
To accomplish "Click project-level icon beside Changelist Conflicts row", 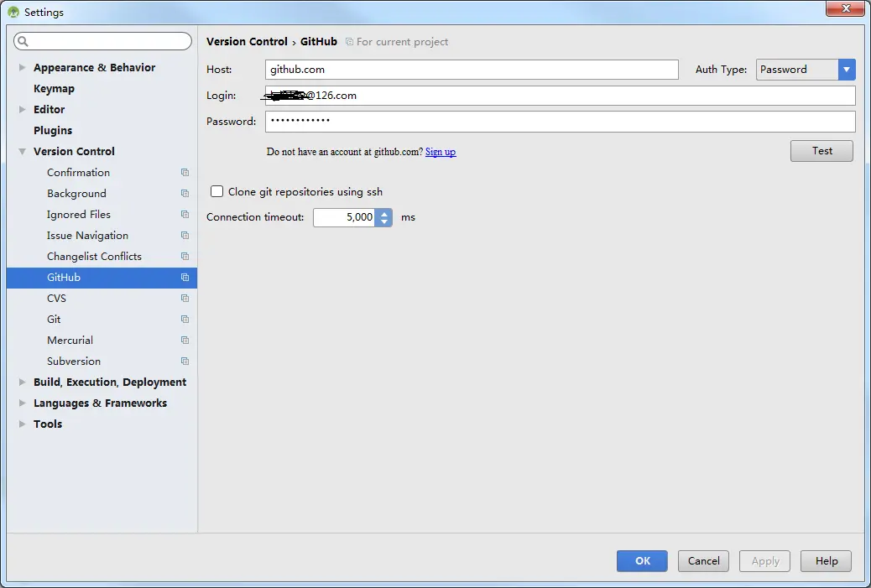I will pyautogui.click(x=185, y=257).
